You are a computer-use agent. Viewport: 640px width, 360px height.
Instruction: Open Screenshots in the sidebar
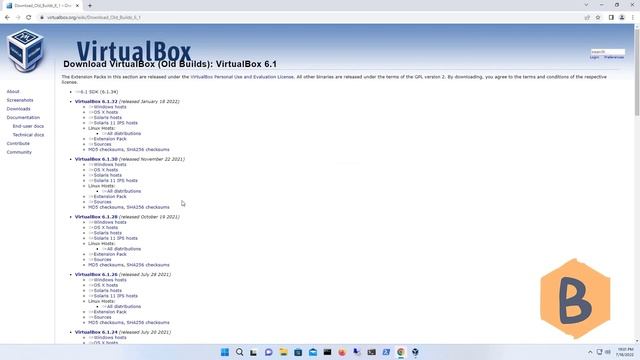pos(20,100)
